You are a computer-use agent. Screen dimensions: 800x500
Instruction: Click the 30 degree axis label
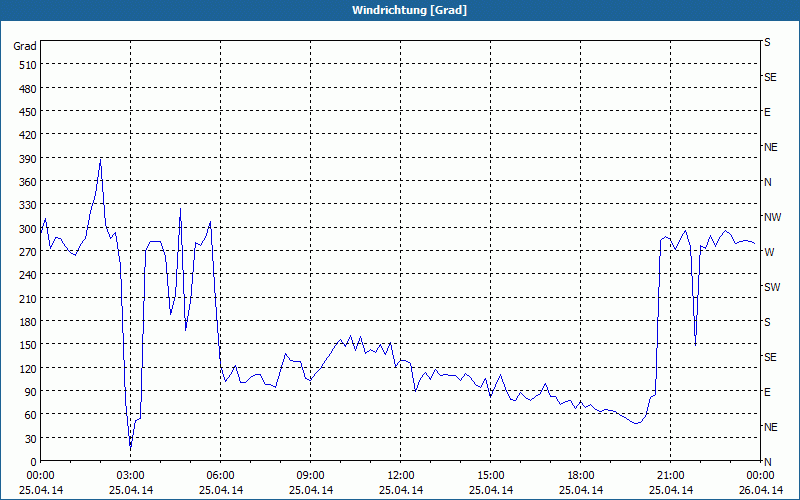31,439
